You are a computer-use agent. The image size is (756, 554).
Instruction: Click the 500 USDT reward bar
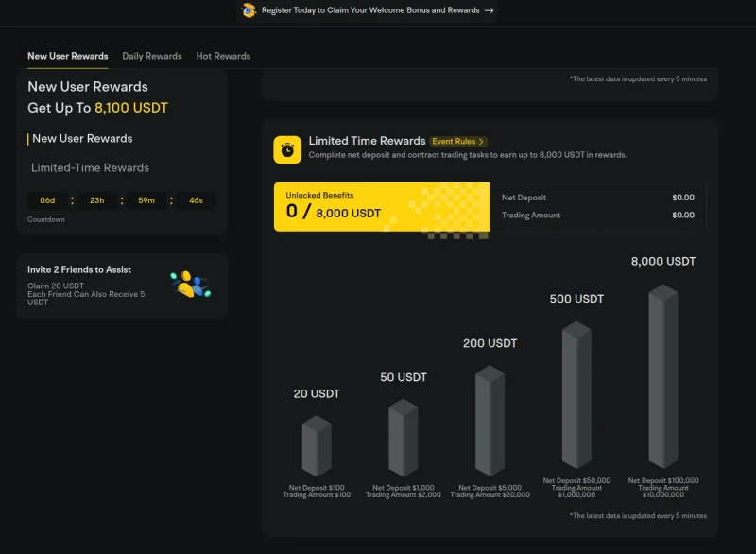click(x=576, y=398)
